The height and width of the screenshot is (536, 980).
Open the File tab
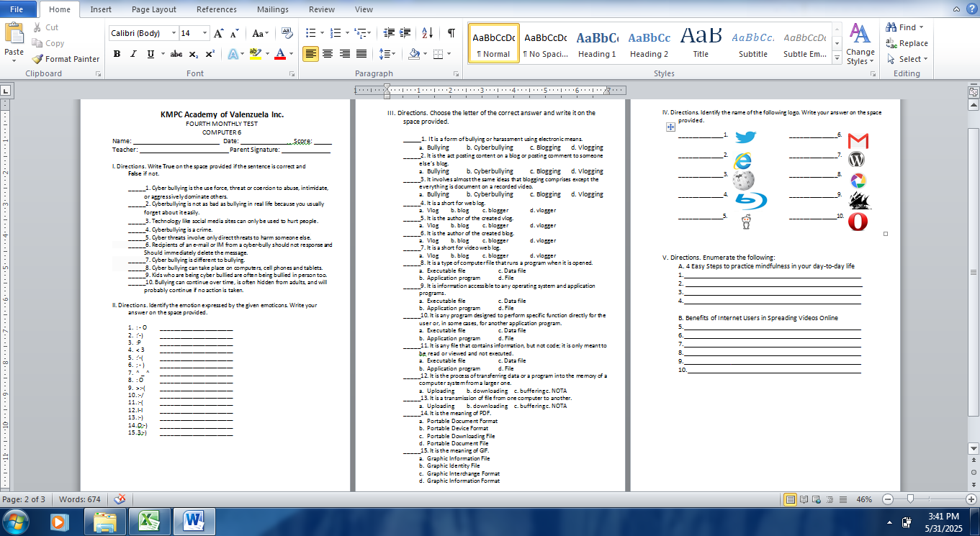pos(17,9)
